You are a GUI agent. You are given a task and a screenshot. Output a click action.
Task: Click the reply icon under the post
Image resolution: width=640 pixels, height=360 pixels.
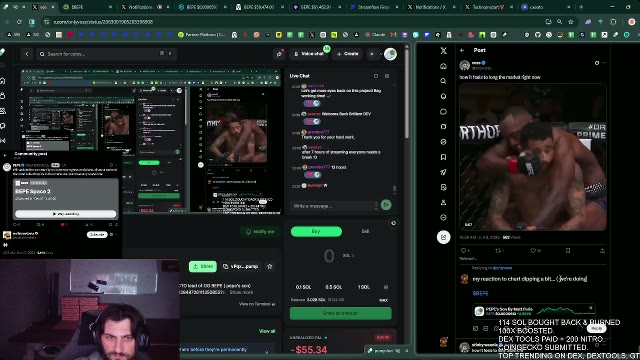click(x=463, y=251)
